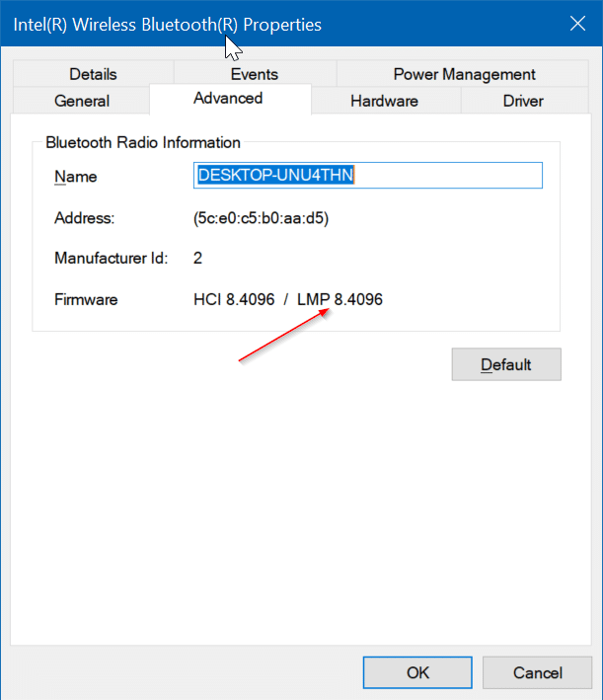Click the firmware text HCI 8.4096
This screenshot has width=603, height=700.
[x=234, y=299]
